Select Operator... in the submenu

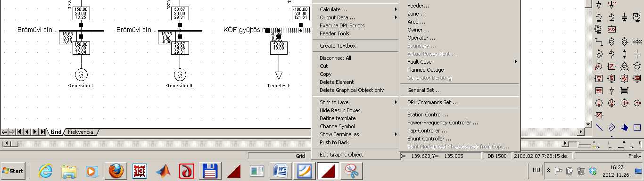click(x=460, y=38)
